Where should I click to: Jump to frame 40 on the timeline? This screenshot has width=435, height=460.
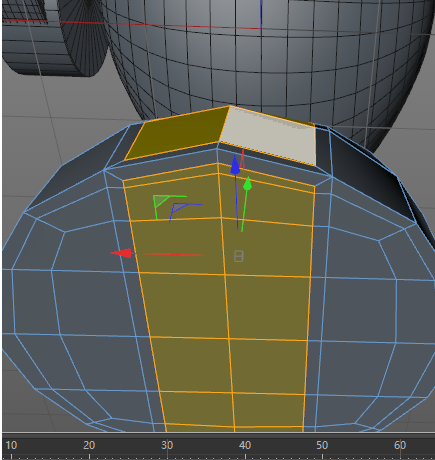[245, 445]
